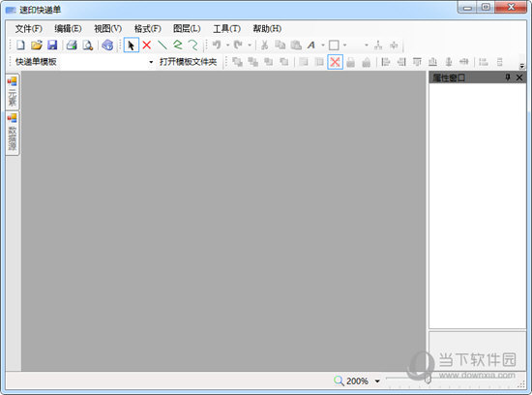This screenshot has width=532, height=395.
Task: Select the arrow pointer tool
Action: [x=132, y=45]
